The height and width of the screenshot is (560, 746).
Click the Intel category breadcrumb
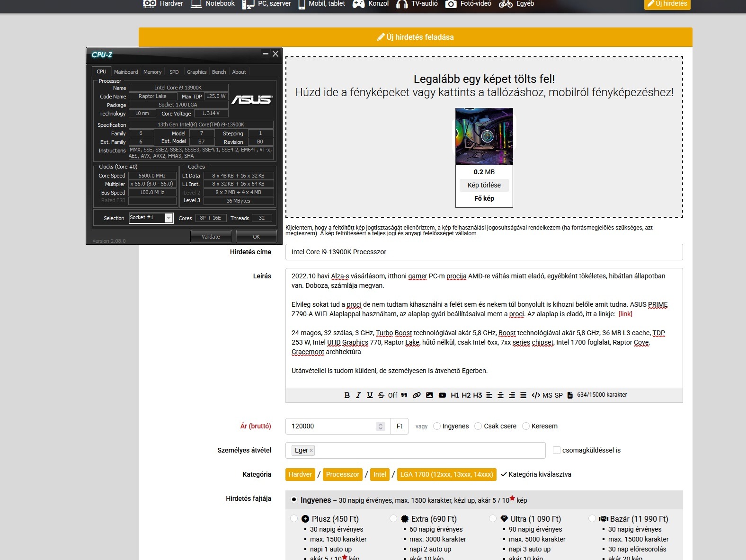coord(380,474)
